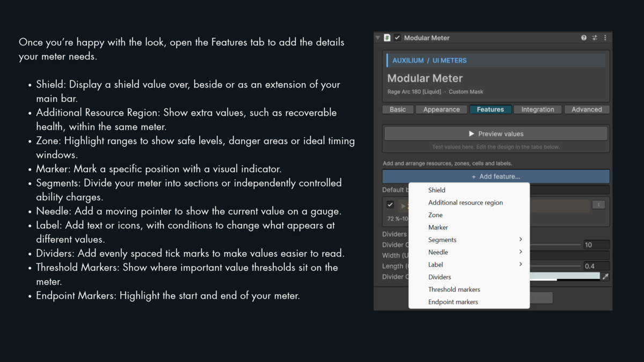Collapse the Modular Meter component foldout

click(x=378, y=38)
